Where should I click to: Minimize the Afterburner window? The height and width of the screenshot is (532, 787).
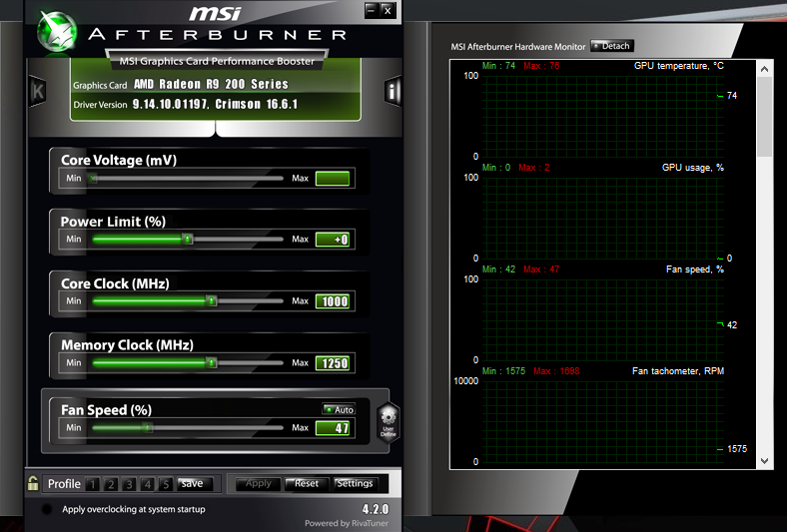(x=372, y=10)
